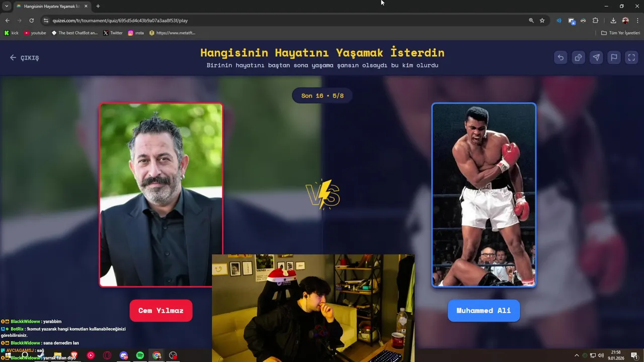Open the youtube bookmark
The image size is (644, 362).
click(35, 33)
